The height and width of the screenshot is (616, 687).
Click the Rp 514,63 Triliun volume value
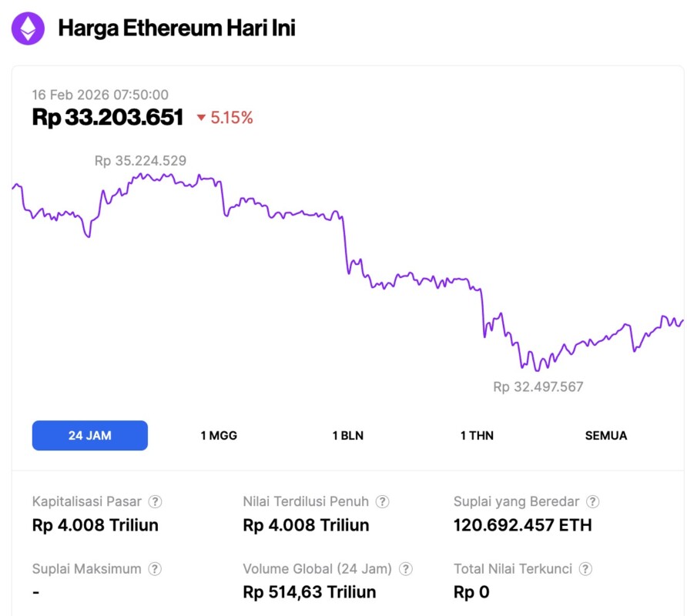click(309, 592)
